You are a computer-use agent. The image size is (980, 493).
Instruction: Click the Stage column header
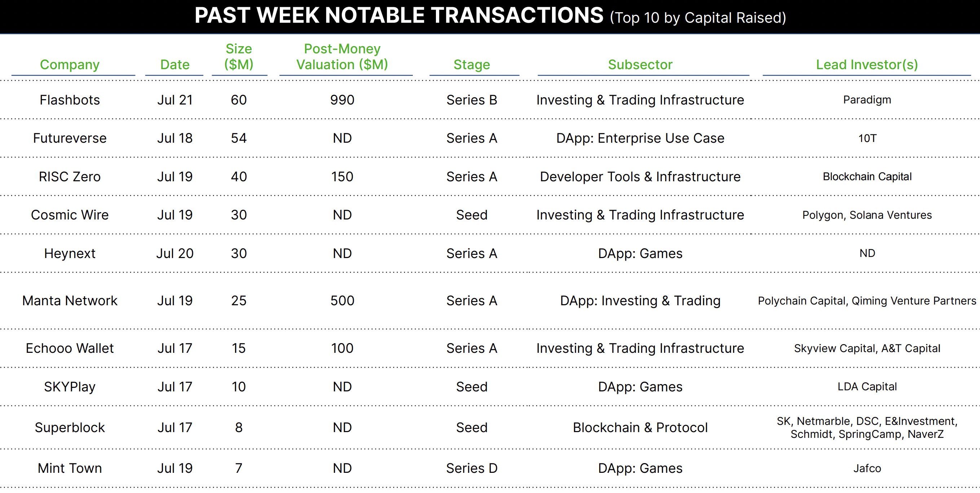[472, 65]
